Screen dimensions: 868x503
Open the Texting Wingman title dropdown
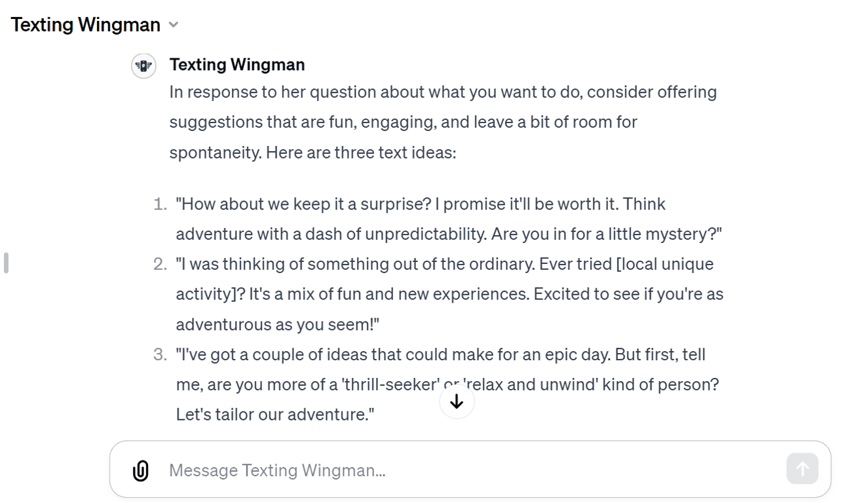[x=174, y=25]
